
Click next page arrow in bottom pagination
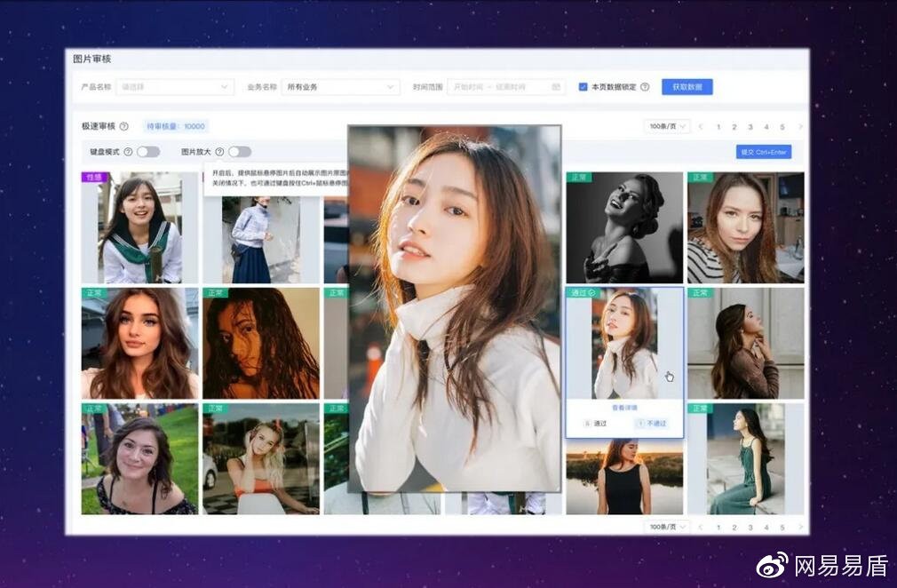(800, 527)
